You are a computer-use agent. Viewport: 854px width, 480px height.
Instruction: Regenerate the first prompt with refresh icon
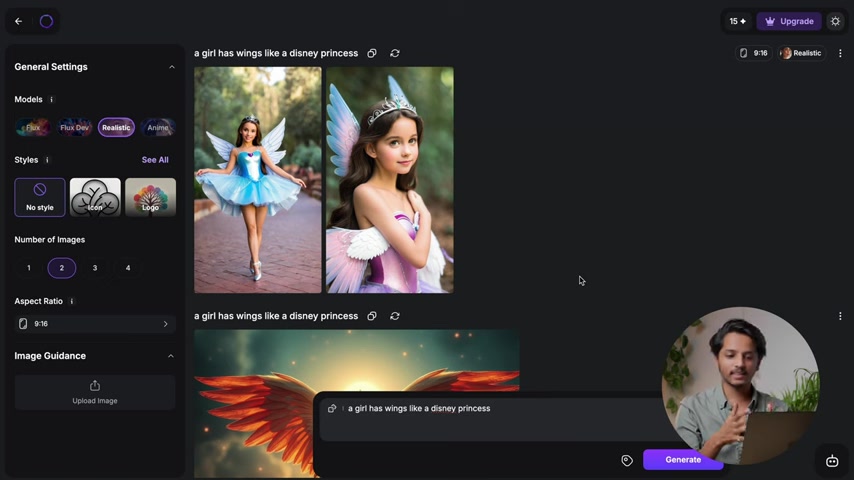pyautogui.click(x=395, y=53)
